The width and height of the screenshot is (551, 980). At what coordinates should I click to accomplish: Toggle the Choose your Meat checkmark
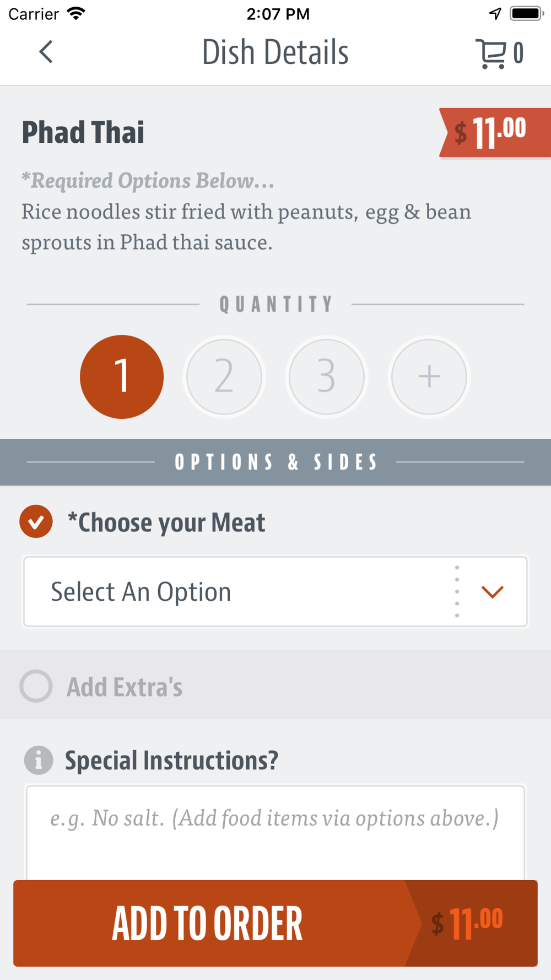pos(36,521)
